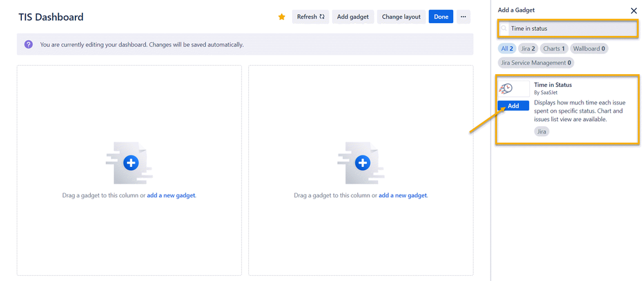Click the search magnifier icon in gadget panel
644x281 pixels.
503,29
